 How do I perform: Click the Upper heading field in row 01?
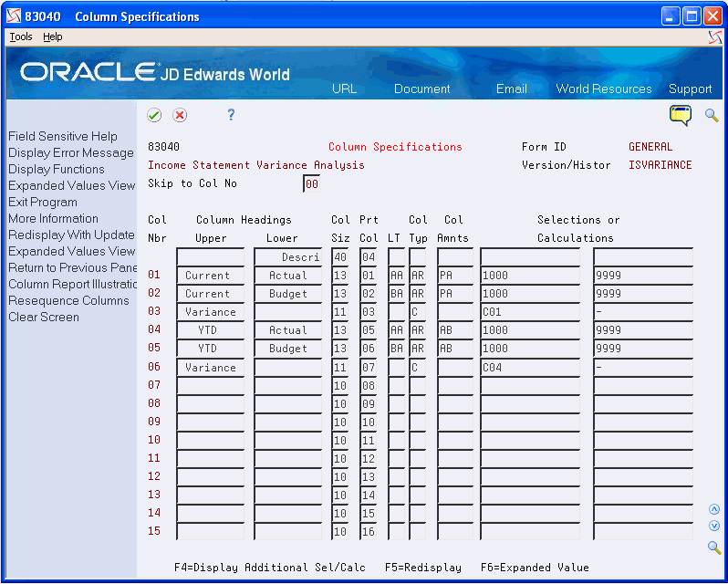[211, 275]
